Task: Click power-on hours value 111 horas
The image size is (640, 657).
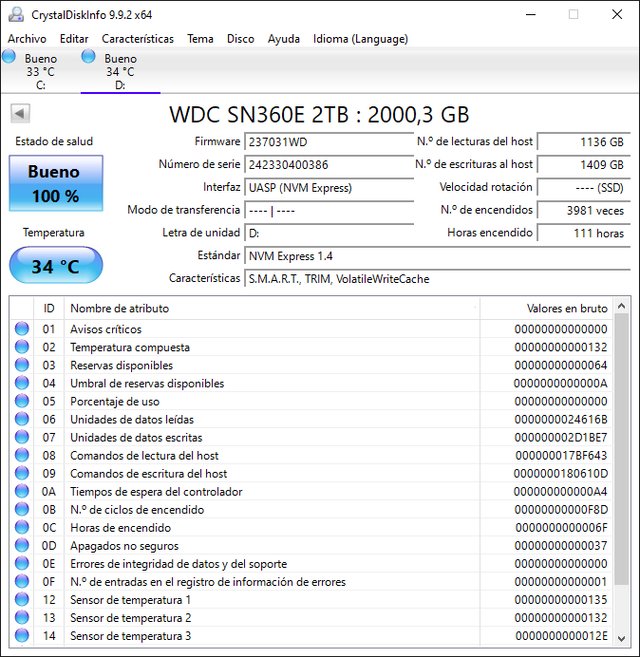Action: (x=583, y=233)
